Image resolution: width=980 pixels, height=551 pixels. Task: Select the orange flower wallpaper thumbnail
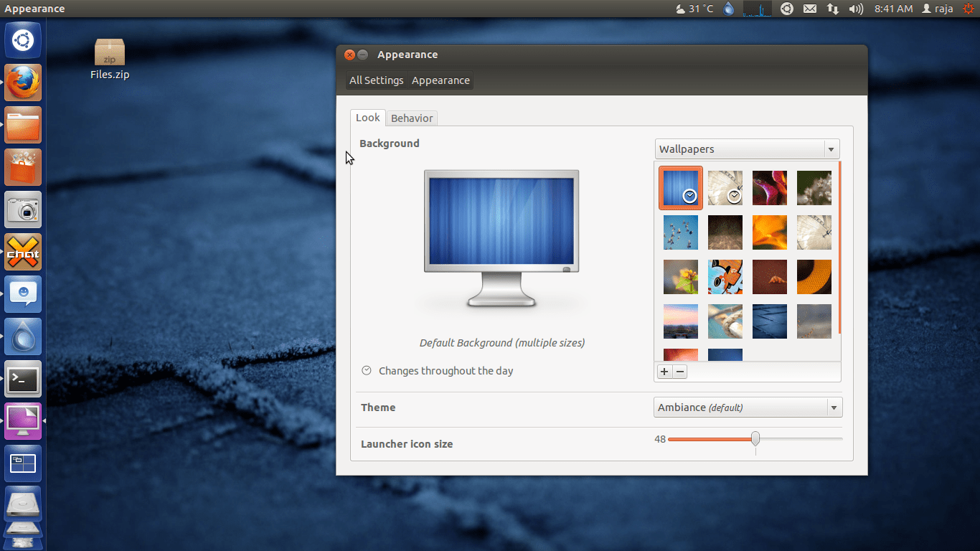point(770,232)
